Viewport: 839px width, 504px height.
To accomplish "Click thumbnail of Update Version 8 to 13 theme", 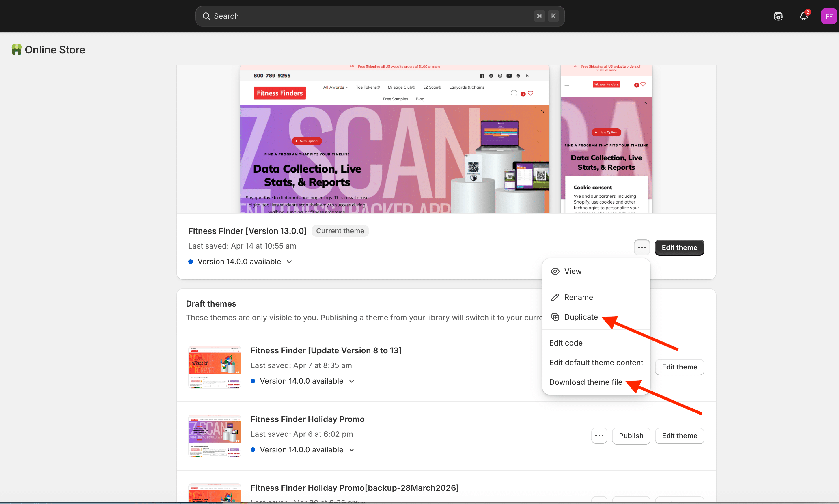I will tap(215, 367).
